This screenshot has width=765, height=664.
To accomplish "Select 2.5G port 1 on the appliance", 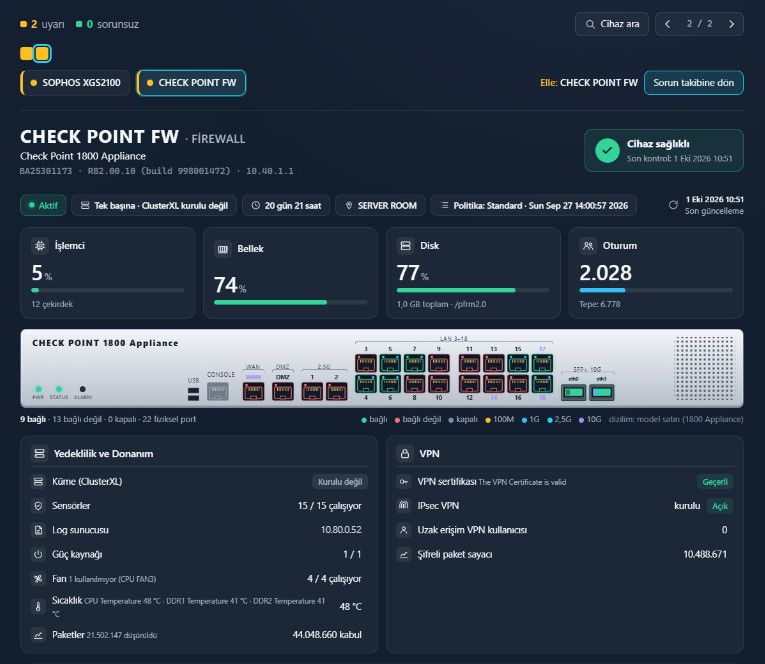I will click(x=312, y=391).
